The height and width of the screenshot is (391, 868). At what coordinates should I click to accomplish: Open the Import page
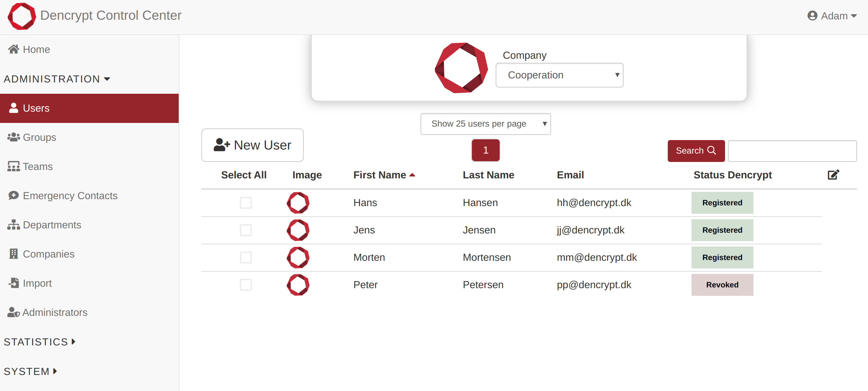37,283
